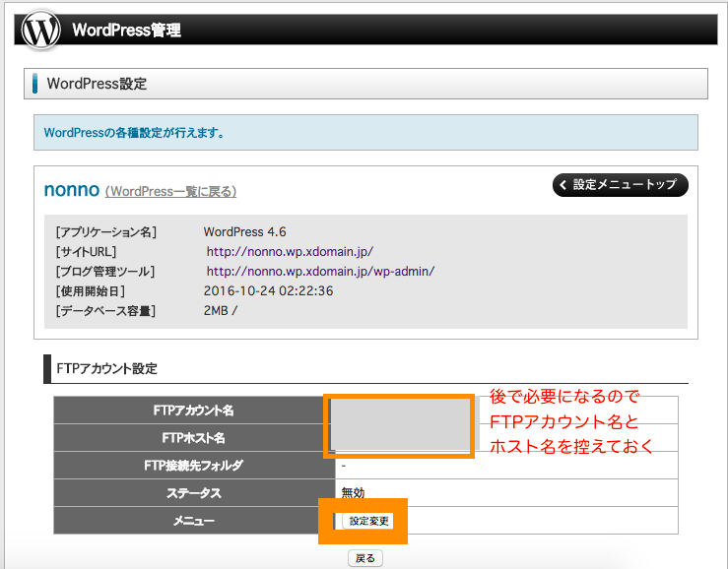
Task: Click the FTPアカウント設定 section heading
Action: click(x=106, y=369)
